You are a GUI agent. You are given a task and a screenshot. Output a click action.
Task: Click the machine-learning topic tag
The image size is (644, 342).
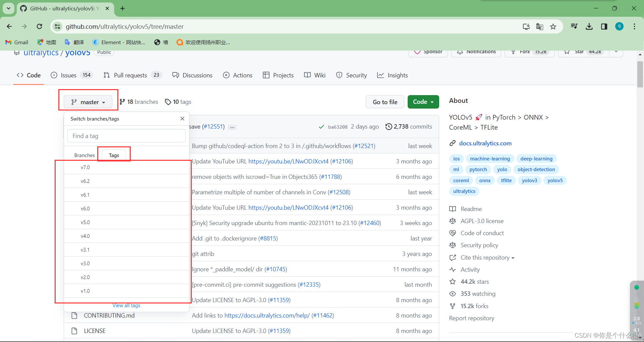pyautogui.click(x=490, y=159)
